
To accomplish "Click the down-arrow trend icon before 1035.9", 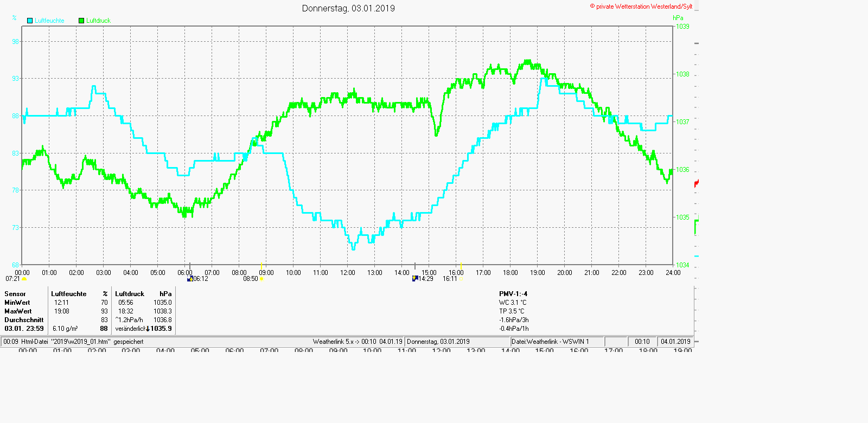I will click(148, 329).
